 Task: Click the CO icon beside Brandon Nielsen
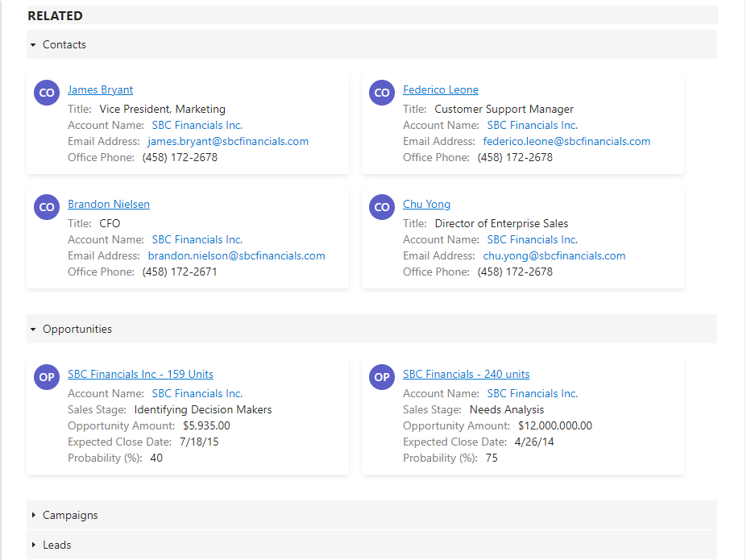coord(47,207)
